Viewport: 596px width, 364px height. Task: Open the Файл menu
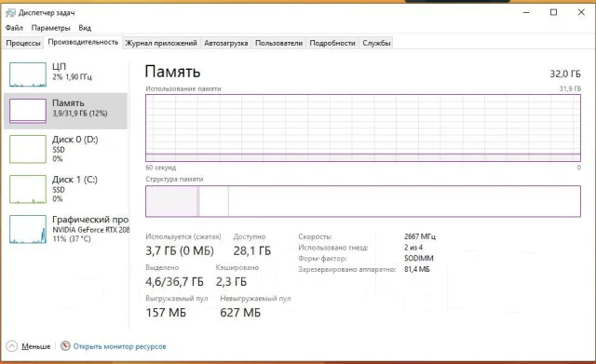[14, 28]
